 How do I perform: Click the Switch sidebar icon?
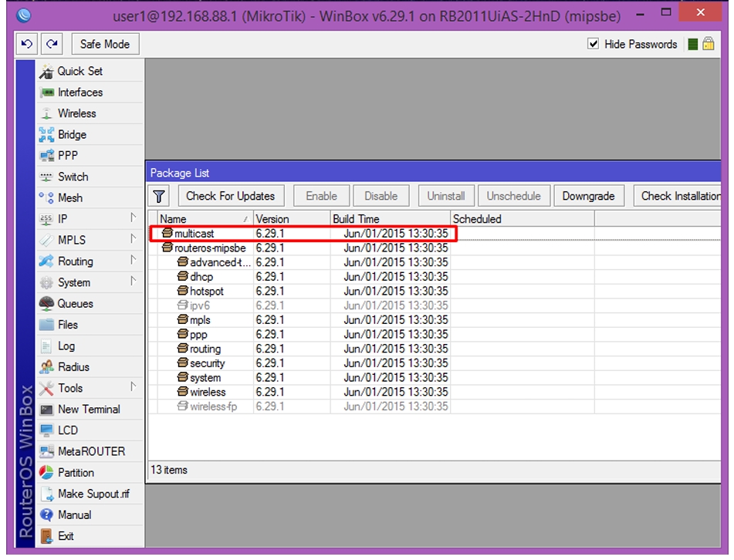tap(46, 177)
